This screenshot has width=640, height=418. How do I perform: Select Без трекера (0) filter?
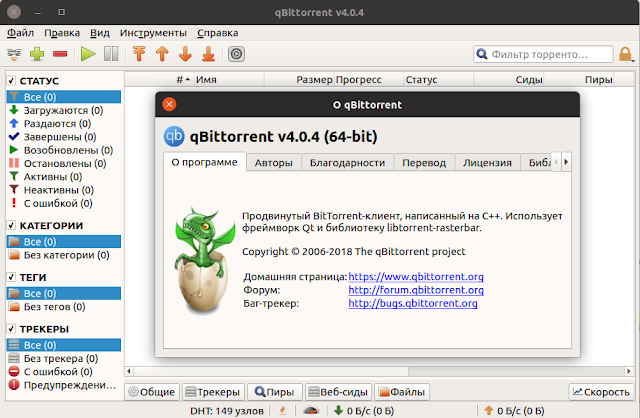64,358
